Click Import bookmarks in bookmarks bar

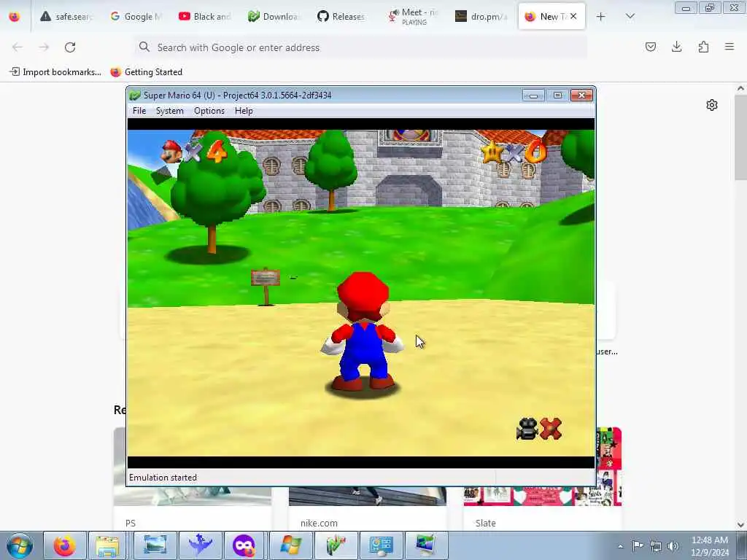[55, 72]
